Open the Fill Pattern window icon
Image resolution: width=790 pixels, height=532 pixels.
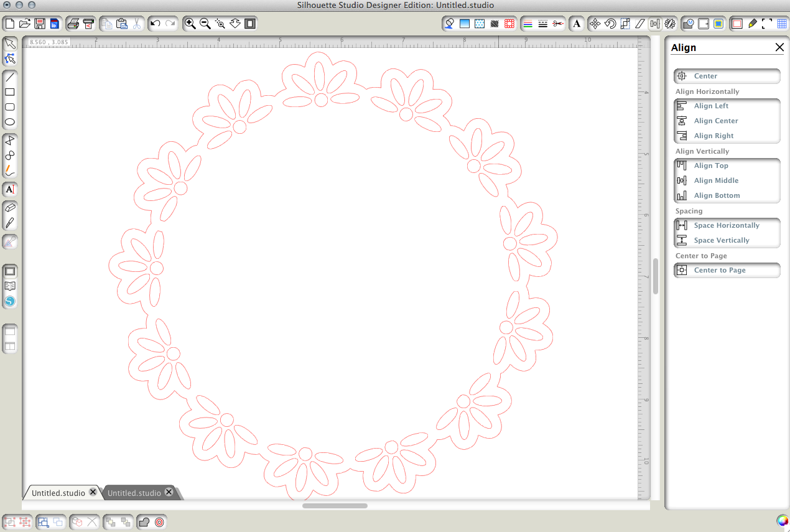pos(480,24)
